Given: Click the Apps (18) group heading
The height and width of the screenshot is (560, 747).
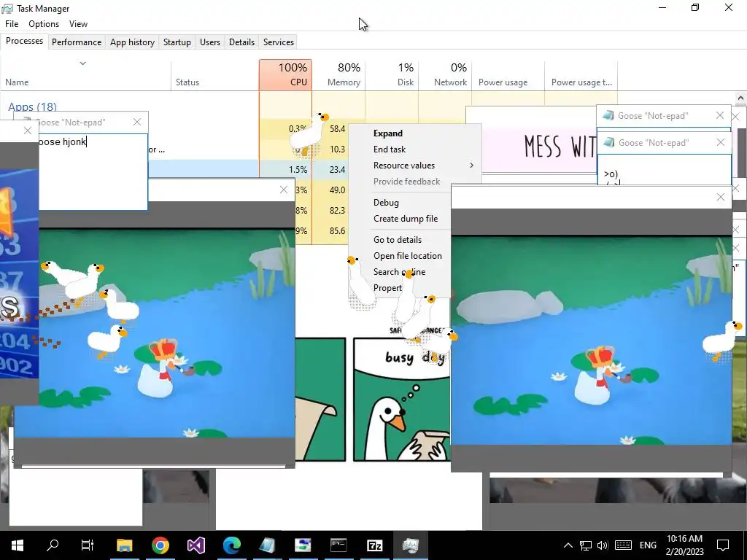Looking at the screenshot, I should point(32,106).
